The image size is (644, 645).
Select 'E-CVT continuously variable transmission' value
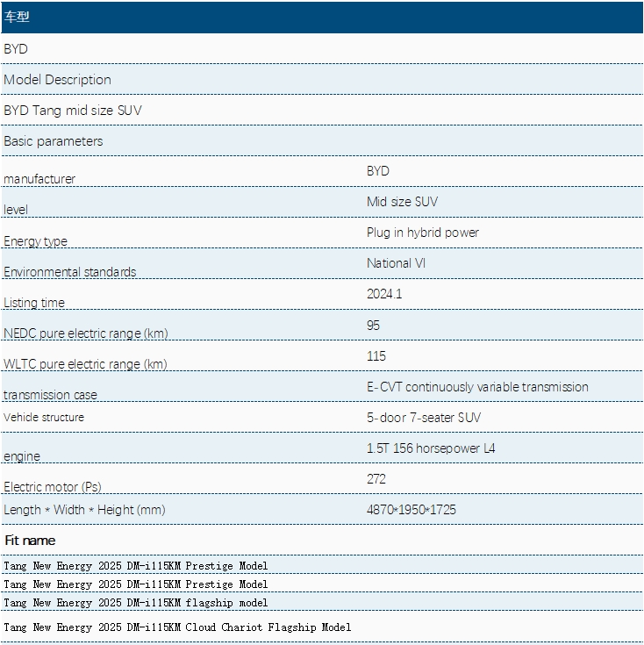click(x=477, y=387)
